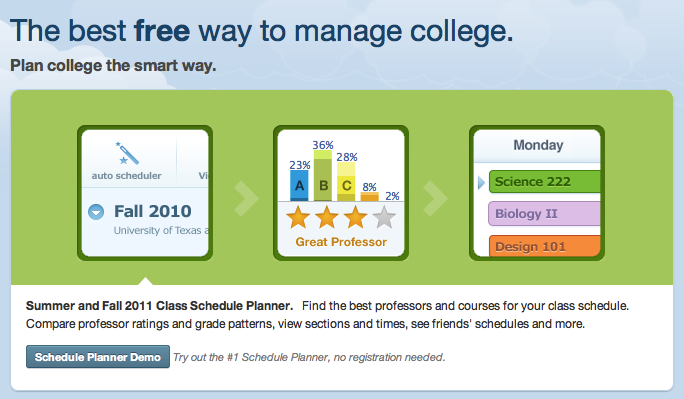The image size is (684, 399).
Task: Click the orange 8% grade bar
Action: [369, 197]
